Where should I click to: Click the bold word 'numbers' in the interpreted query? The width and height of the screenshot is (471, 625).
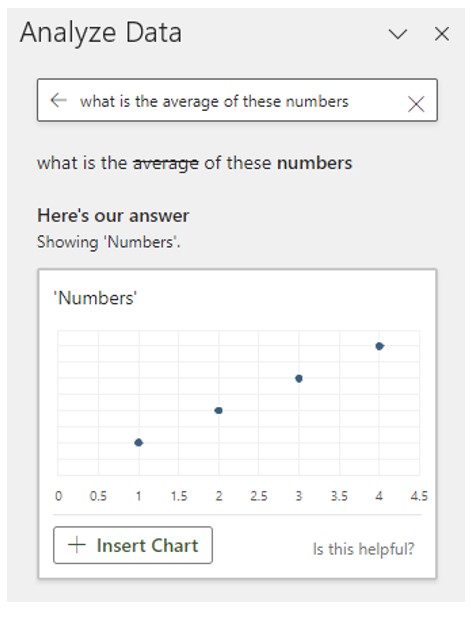tap(314, 163)
